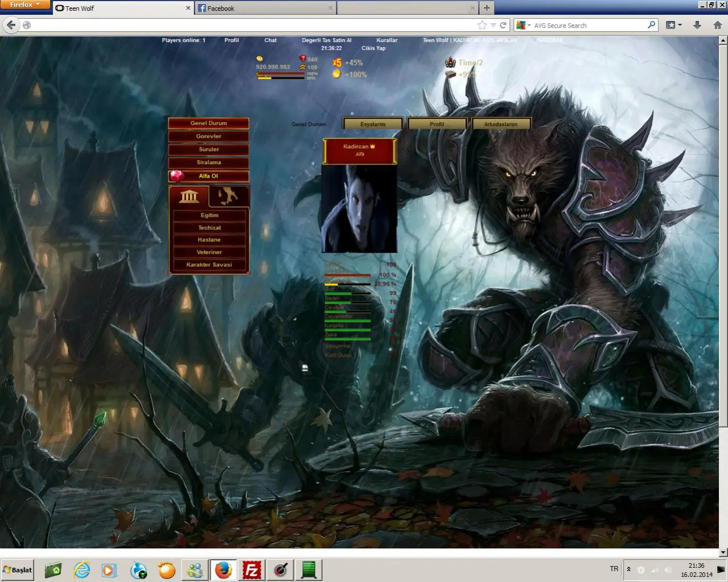Select the map tab icon in side panel
The image size is (728, 582).
coord(229,196)
